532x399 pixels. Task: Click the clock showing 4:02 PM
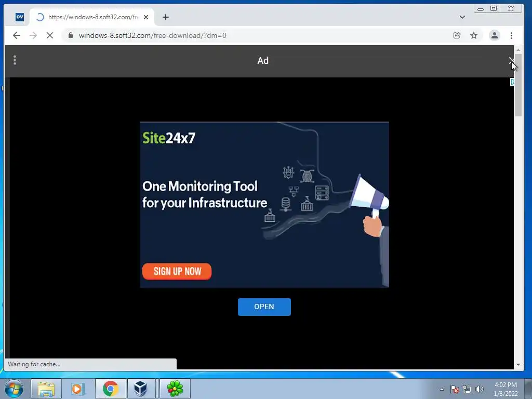coord(506,389)
